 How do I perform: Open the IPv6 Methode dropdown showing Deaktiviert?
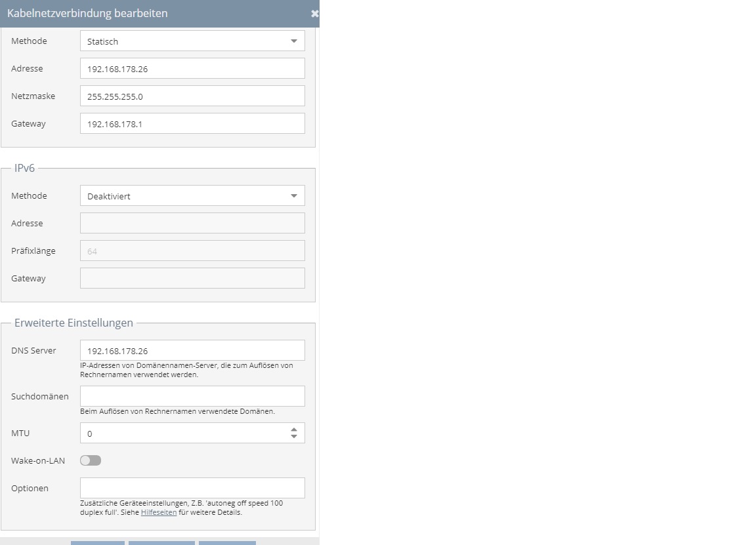pos(192,195)
